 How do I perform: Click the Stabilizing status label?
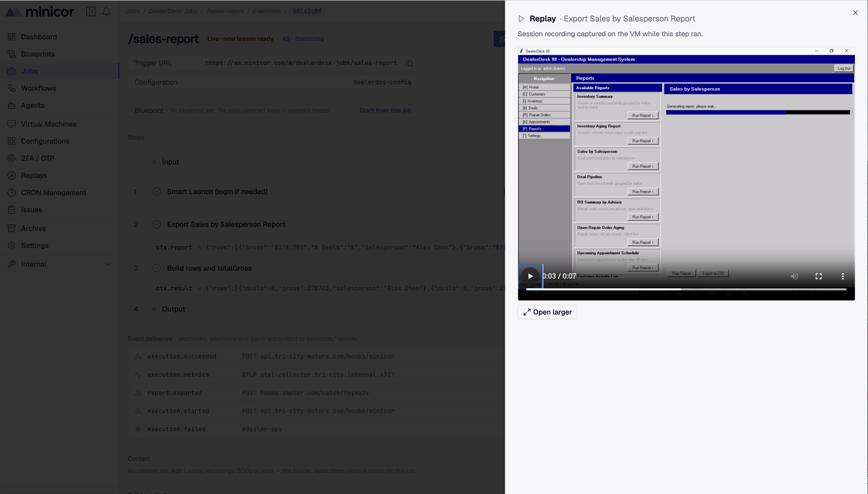[310, 39]
